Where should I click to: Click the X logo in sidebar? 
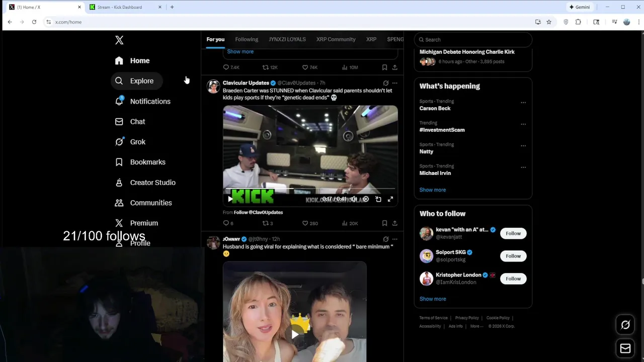pos(119,40)
